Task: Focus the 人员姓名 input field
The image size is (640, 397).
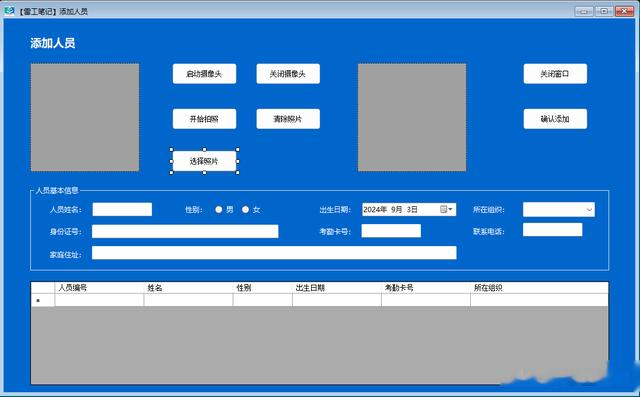Action: [x=122, y=209]
